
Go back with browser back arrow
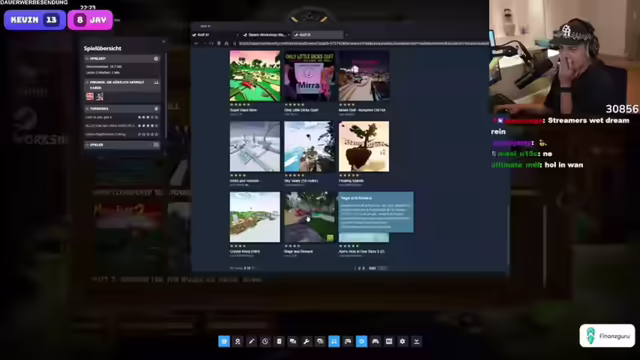pos(196,43)
